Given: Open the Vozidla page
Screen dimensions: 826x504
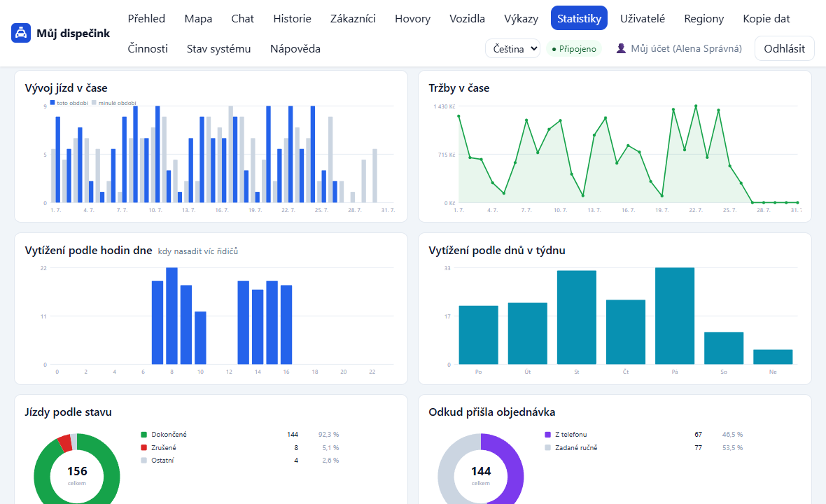Looking at the screenshot, I should click(x=468, y=18).
